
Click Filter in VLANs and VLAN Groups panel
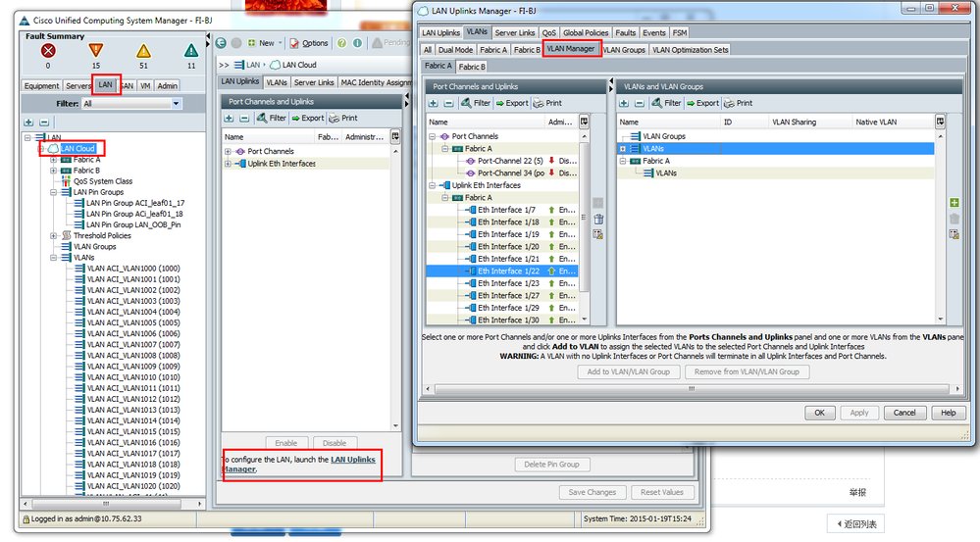(x=666, y=103)
